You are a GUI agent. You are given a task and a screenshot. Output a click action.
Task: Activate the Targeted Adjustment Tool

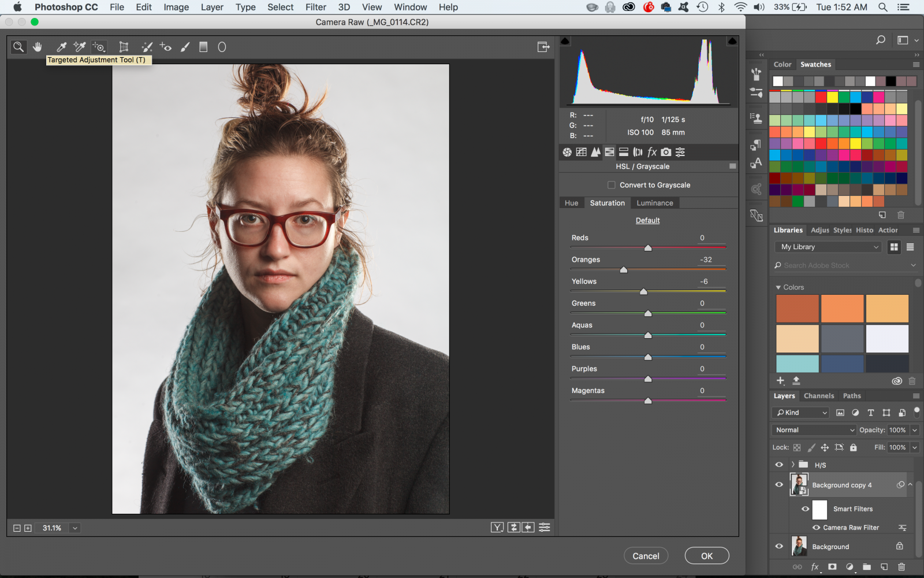[x=99, y=47]
